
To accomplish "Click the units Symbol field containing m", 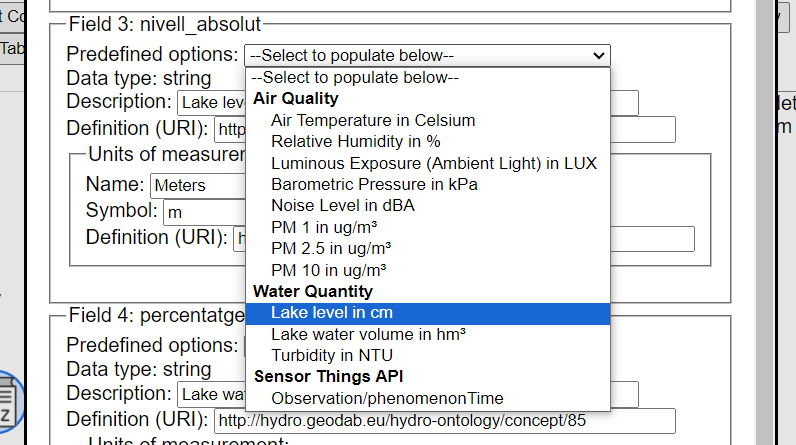I will (x=204, y=213).
